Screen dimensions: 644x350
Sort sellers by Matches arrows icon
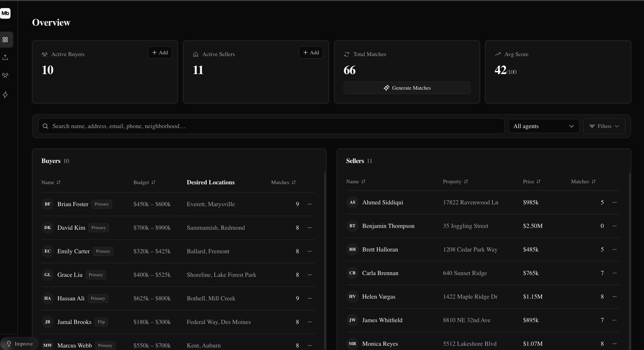click(x=593, y=181)
